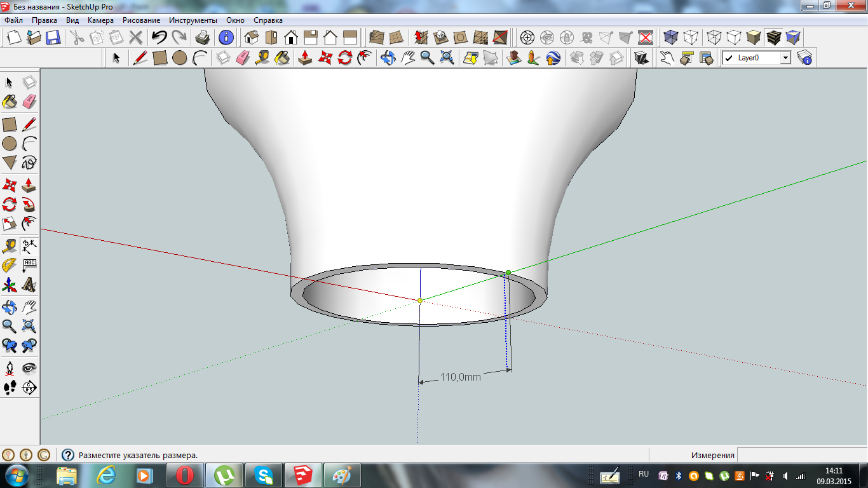Open Opera from the Windows taskbar

click(x=185, y=475)
